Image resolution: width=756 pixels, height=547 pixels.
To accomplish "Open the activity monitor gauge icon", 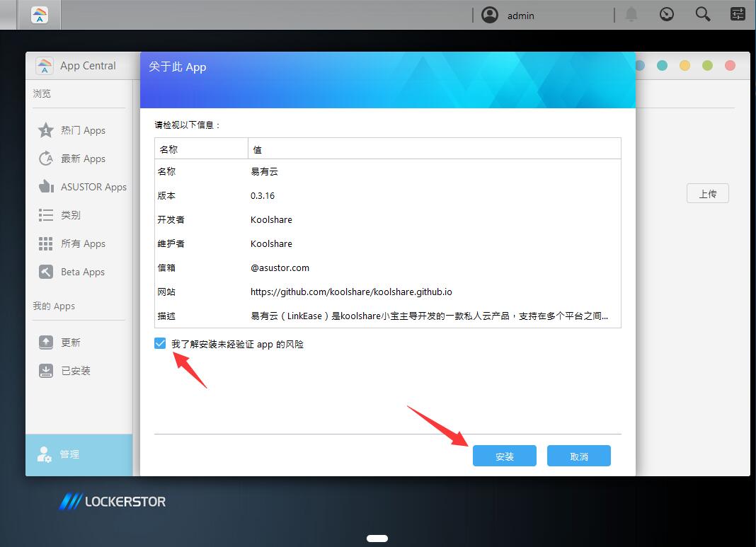I will [666, 14].
